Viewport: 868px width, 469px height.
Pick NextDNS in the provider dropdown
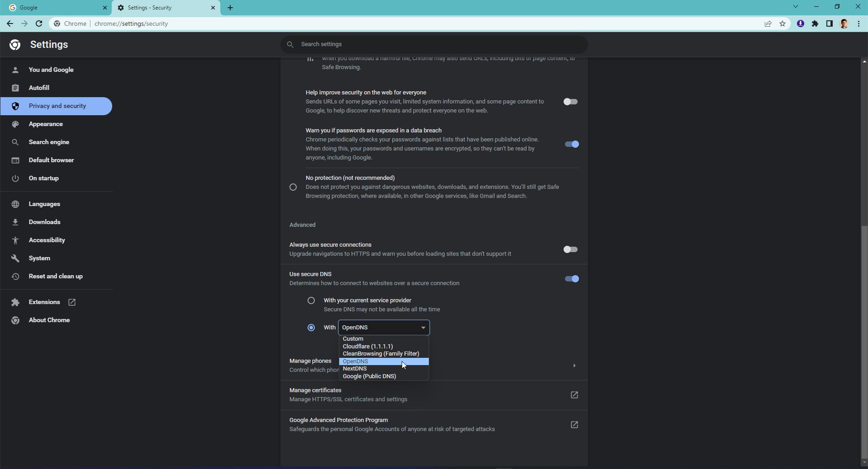click(354, 369)
